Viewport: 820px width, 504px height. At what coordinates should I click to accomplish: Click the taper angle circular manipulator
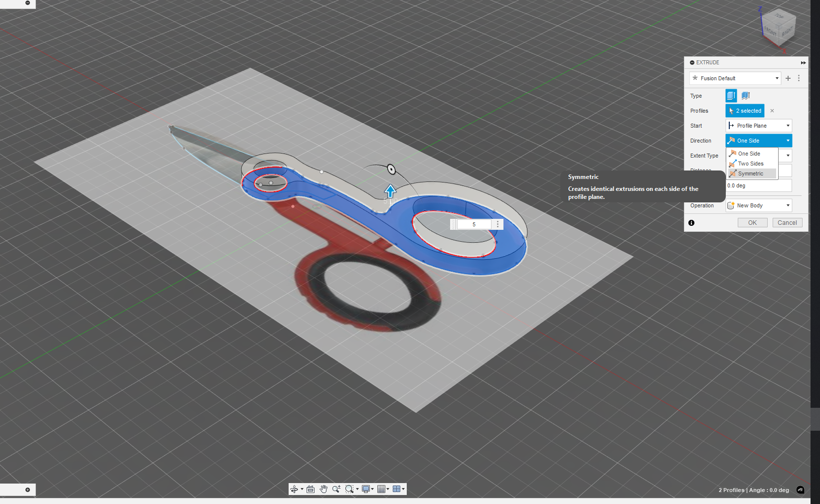391,169
